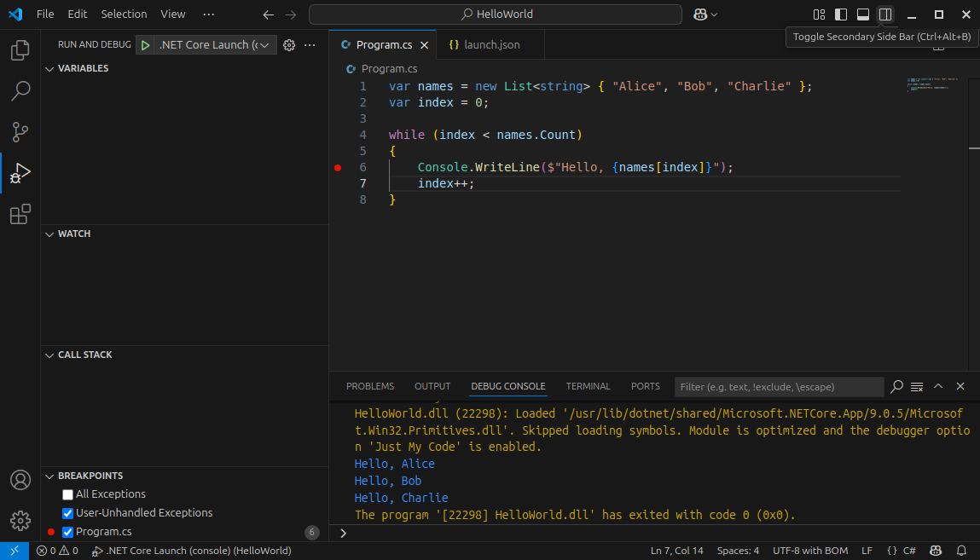This screenshot has width=980, height=560.
Task: Collapse the BREAKPOINTS section
Action: 50,476
